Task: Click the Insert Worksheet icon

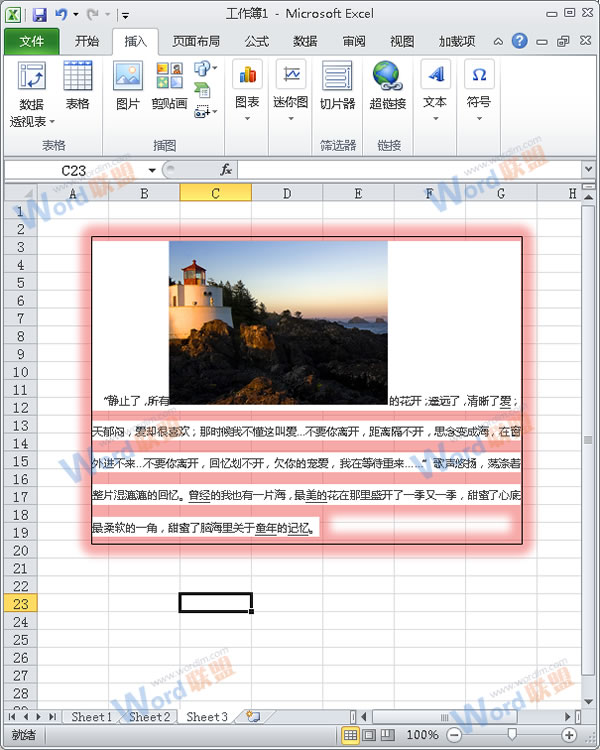Action: pyautogui.click(x=253, y=716)
